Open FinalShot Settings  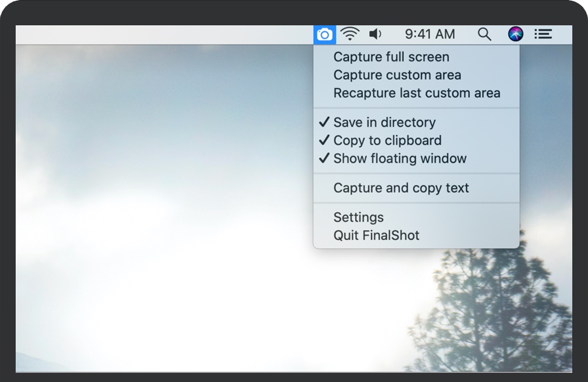coord(358,218)
